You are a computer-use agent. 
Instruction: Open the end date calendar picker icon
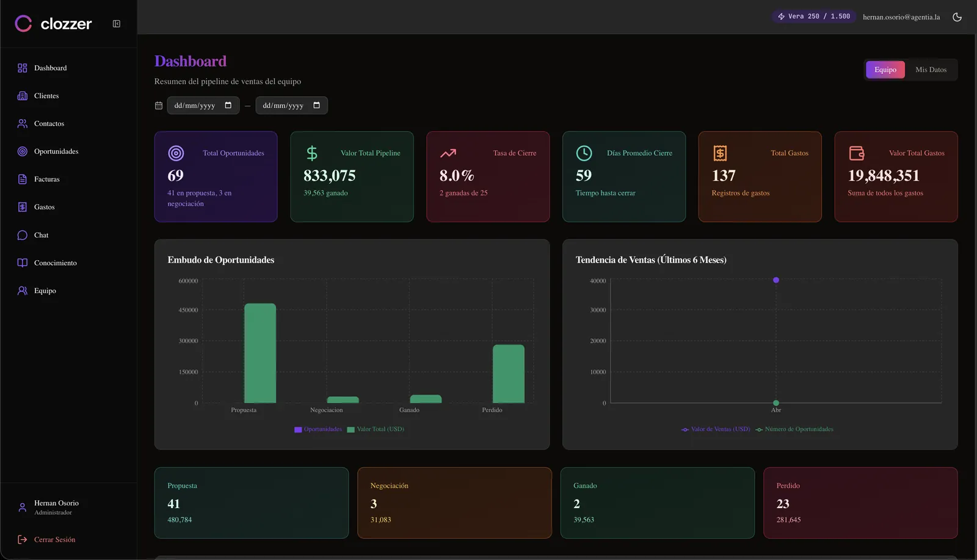316,105
